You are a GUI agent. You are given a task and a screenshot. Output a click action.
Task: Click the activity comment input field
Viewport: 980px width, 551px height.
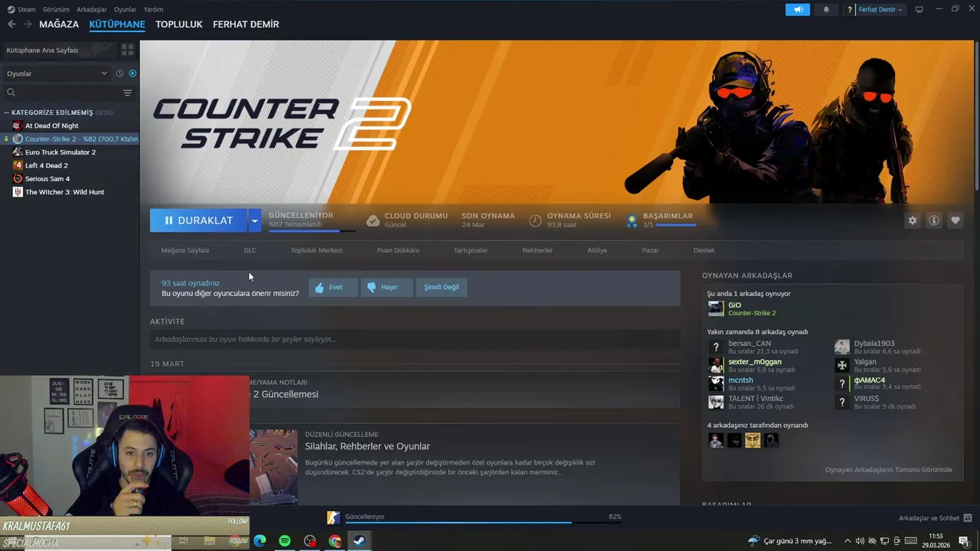(x=415, y=339)
